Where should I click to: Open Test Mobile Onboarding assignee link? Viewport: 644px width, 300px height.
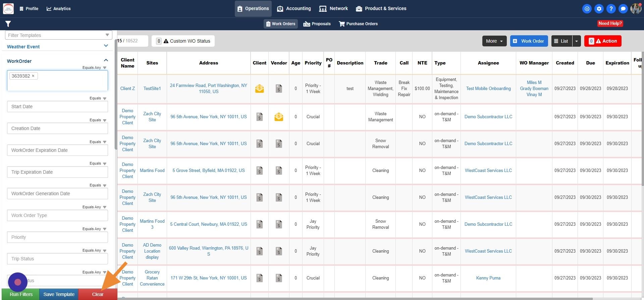pos(488,89)
